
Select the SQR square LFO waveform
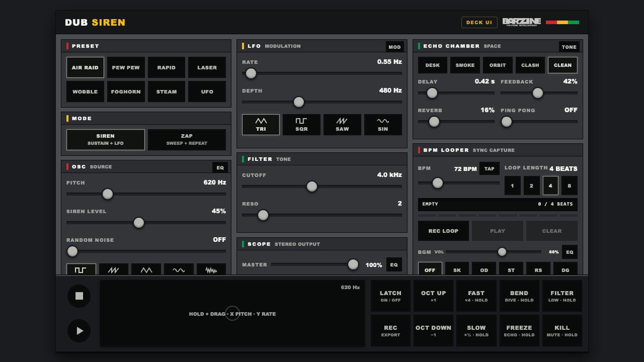[302, 124]
